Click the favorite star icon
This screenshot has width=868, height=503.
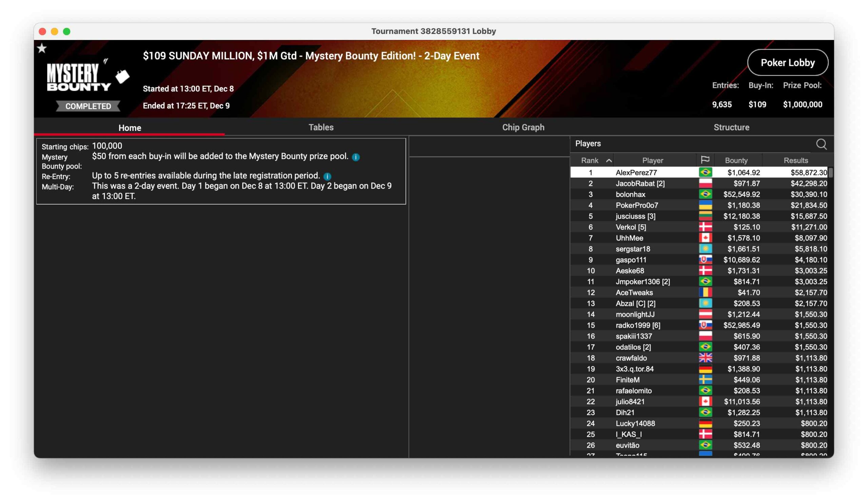(42, 48)
